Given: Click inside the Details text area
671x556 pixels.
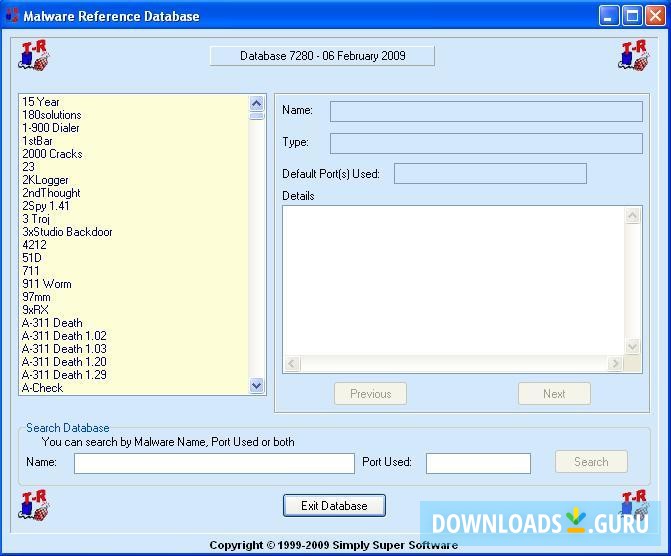Looking at the screenshot, I should [454, 281].
